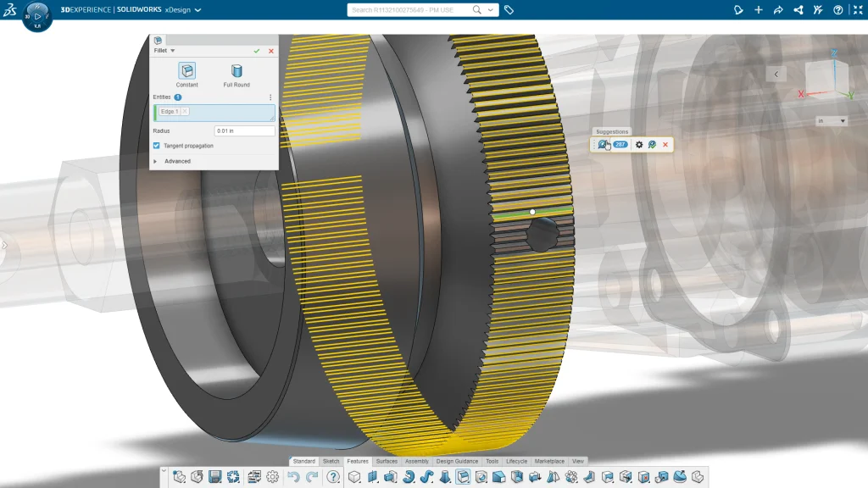Open the Entities options three-dot menu

(x=270, y=97)
